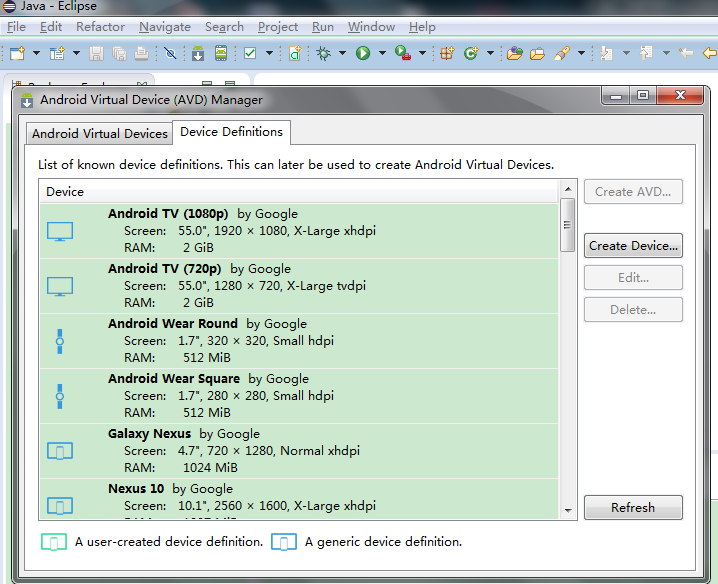Open the External Tools dropdown arrow
Viewport: 718px width, 584px height.
click(x=422, y=53)
